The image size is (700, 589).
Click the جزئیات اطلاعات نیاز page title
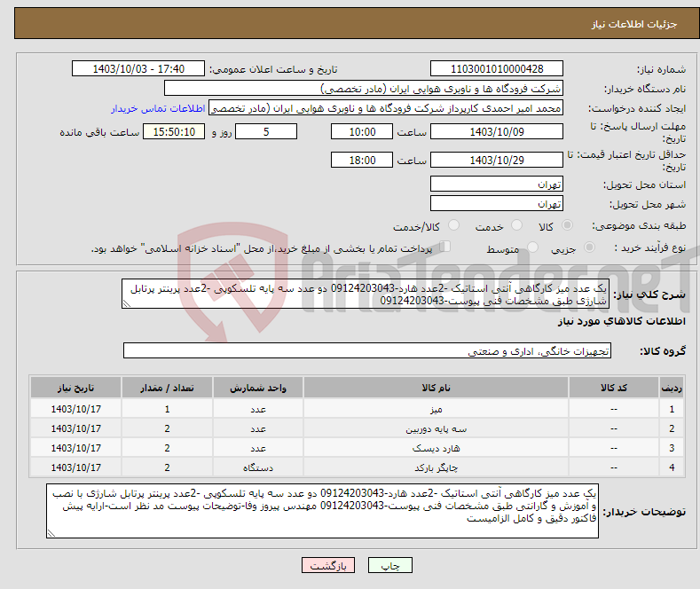(x=634, y=24)
